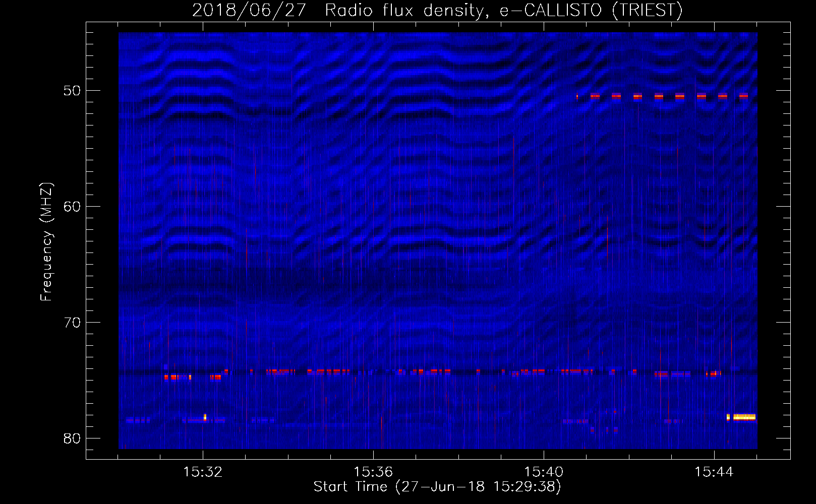The image size is (816, 504).
Task: Select the Frequency (MHZ) axis label
Action: pos(46,242)
